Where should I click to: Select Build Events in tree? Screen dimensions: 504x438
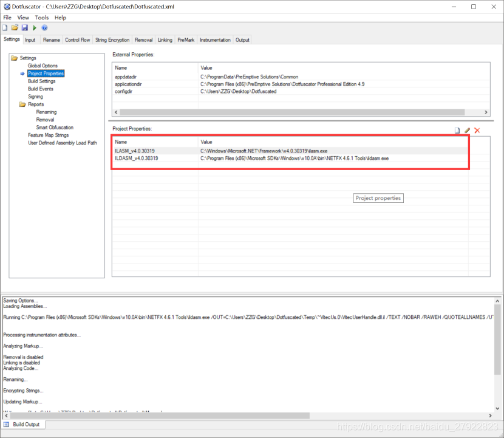(x=41, y=89)
